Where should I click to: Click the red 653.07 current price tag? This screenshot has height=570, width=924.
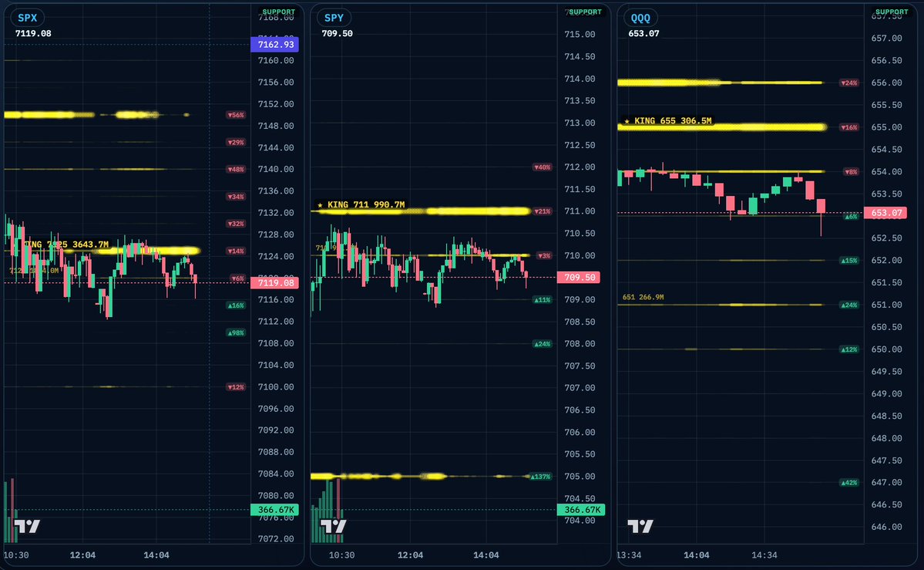885,212
